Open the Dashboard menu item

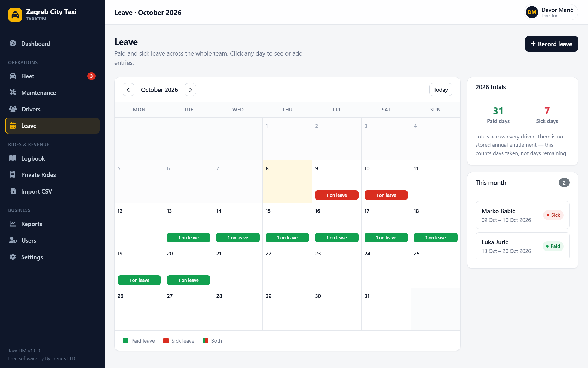point(52,44)
